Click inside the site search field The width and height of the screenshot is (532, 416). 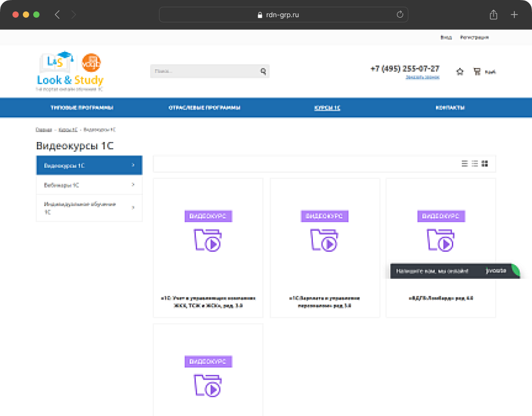pyautogui.click(x=203, y=71)
